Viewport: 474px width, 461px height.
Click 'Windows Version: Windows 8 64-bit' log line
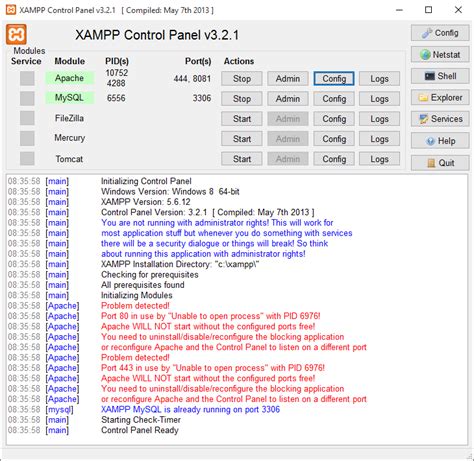pyautogui.click(x=170, y=191)
